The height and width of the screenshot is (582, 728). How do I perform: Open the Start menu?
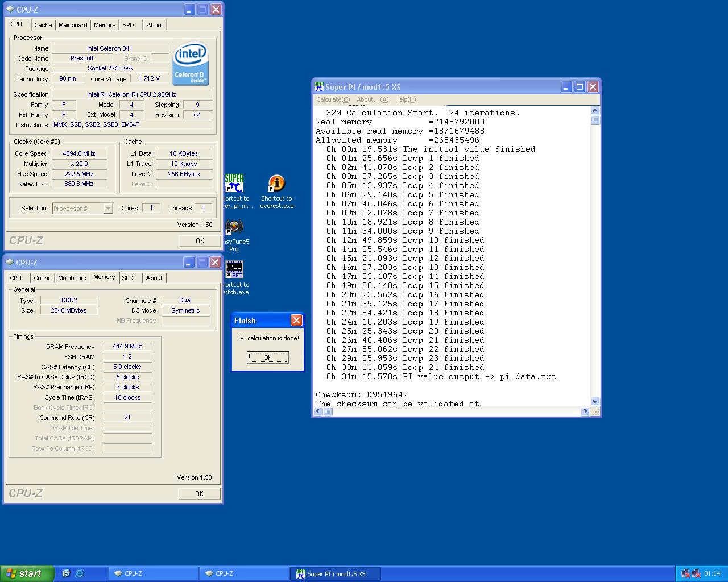click(27, 573)
